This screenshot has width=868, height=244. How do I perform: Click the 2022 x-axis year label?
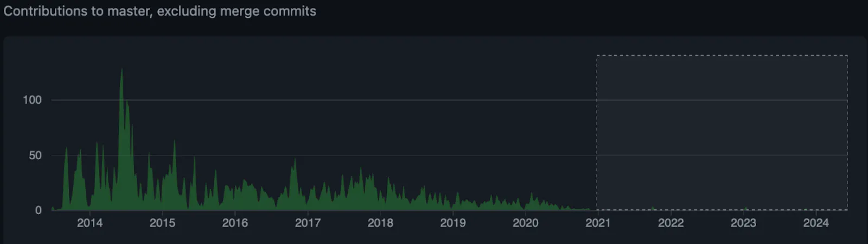(x=671, y=223)
